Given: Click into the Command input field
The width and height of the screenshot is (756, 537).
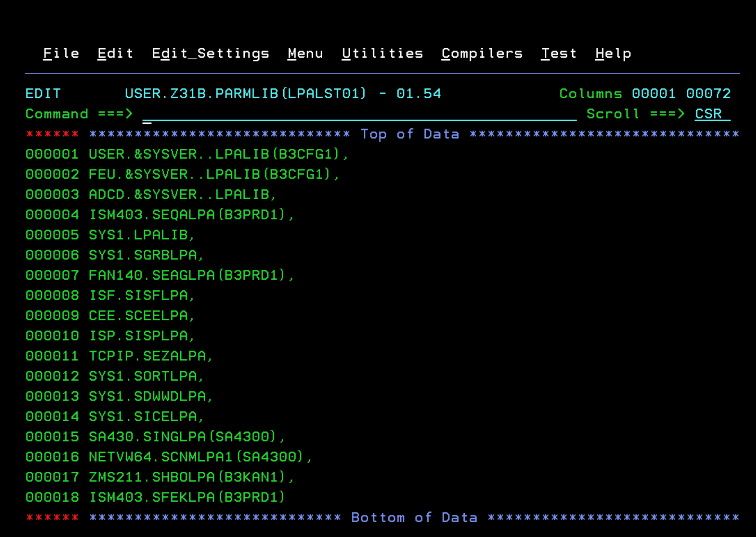Looking at the screenshot, I should click(x=358, y=114).
